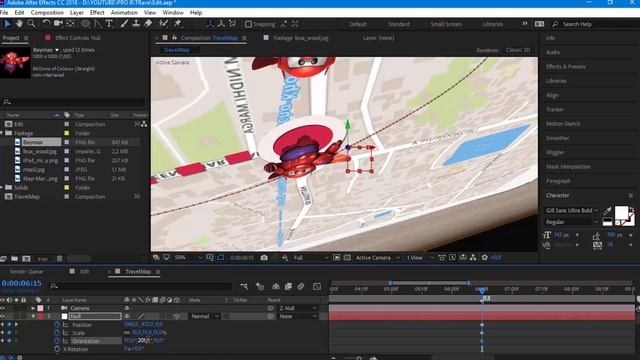Select the Ellipse shape tool
The height and width of the screenshot is (360, 640).
point(85,24)
